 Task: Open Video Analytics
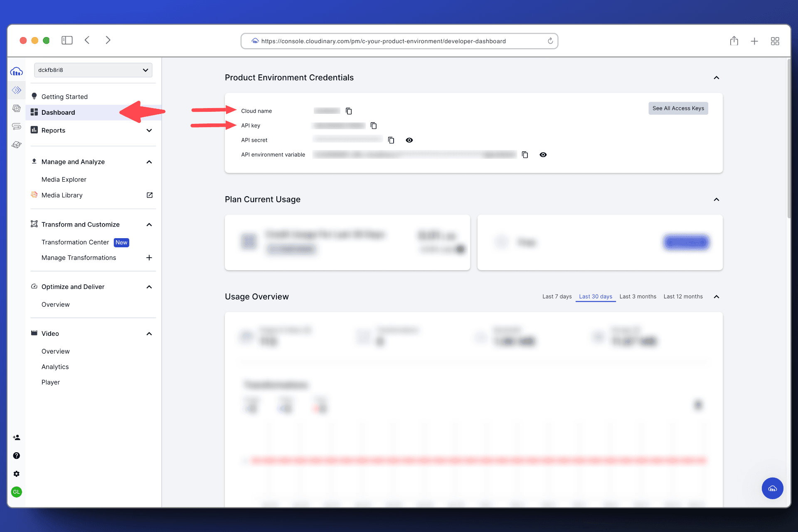[x=55, y=367]
